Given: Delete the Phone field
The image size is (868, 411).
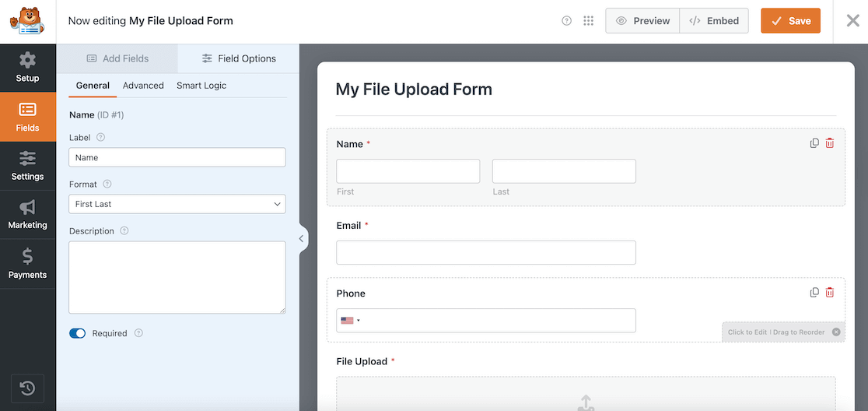Looking at the screenshot, I should (x=830, y=293).
